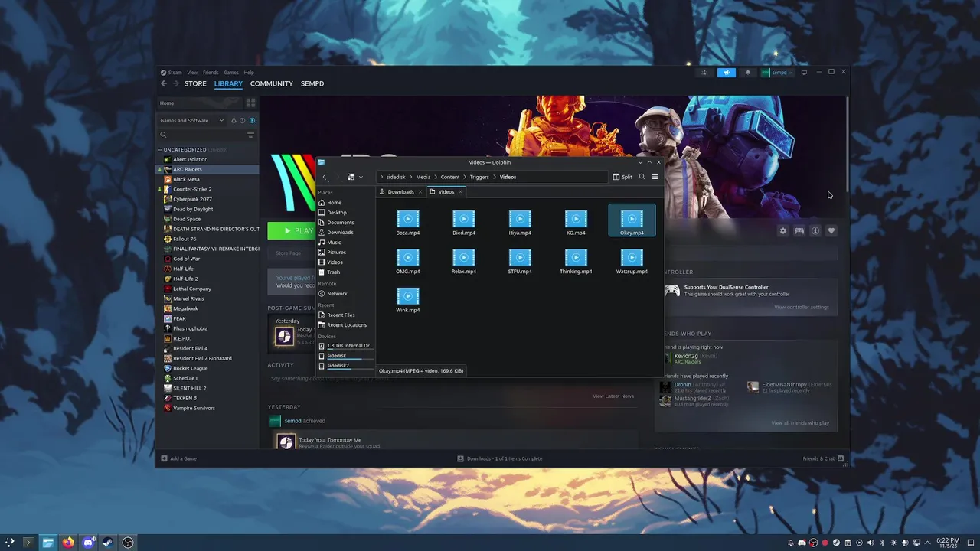Open Friends & Chat in Steam

pos(823,458)
